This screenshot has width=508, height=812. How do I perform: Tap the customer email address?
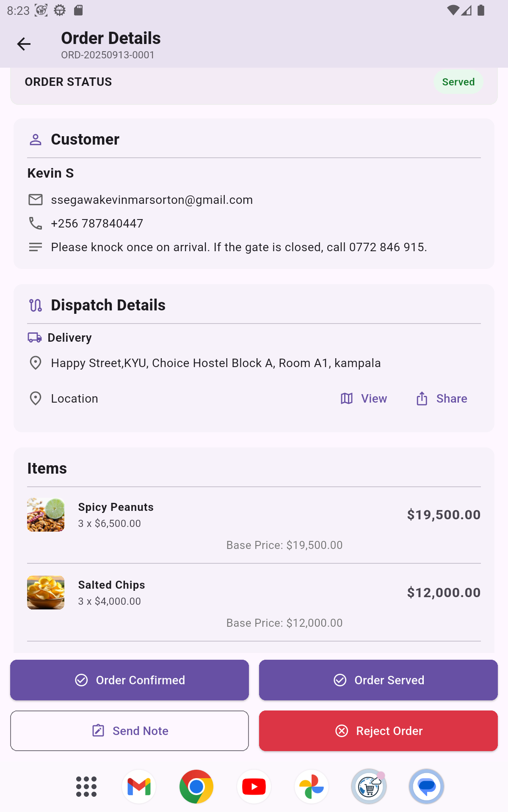click(x=152, y=200)
